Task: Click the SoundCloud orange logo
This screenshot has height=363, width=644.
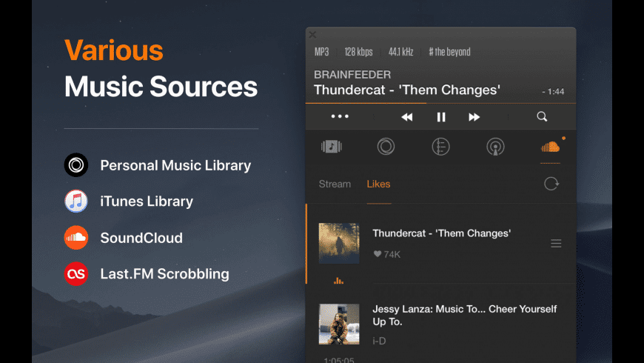Action: pyautogui.click(x=76, y=238)
